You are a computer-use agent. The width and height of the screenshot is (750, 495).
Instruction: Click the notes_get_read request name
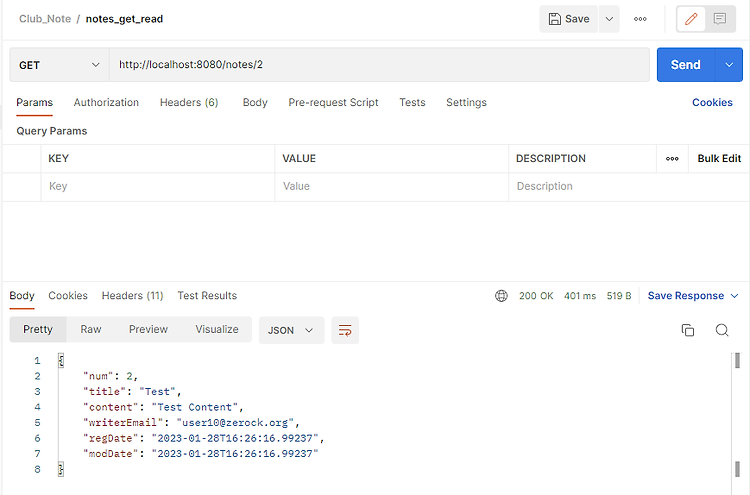pos(124,19)
